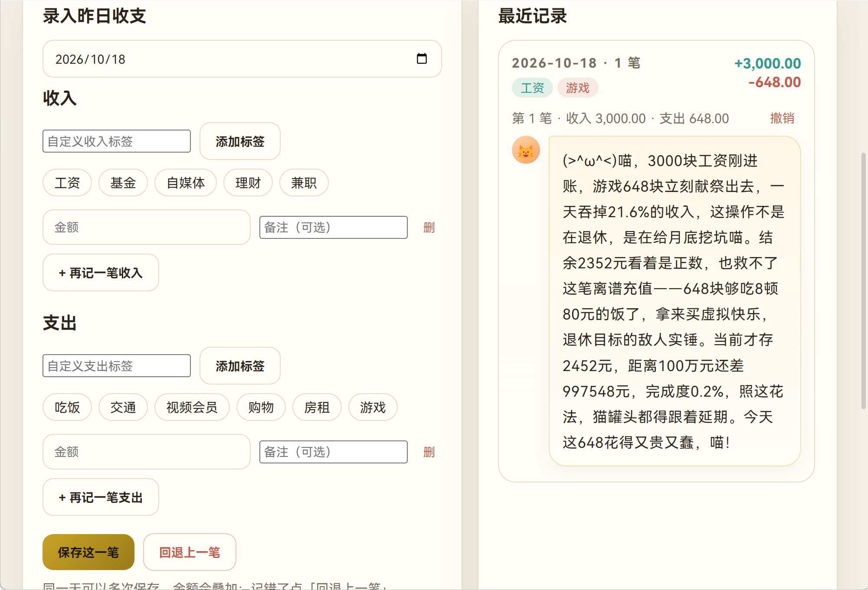This screenshot has width=868, height=590.
Task: Choose the 视频会员 expense tag
Action: [192, 407]
